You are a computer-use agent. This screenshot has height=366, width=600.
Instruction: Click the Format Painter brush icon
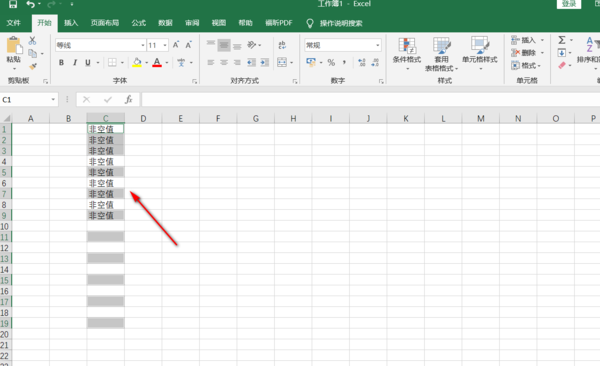tap(33, 66)
